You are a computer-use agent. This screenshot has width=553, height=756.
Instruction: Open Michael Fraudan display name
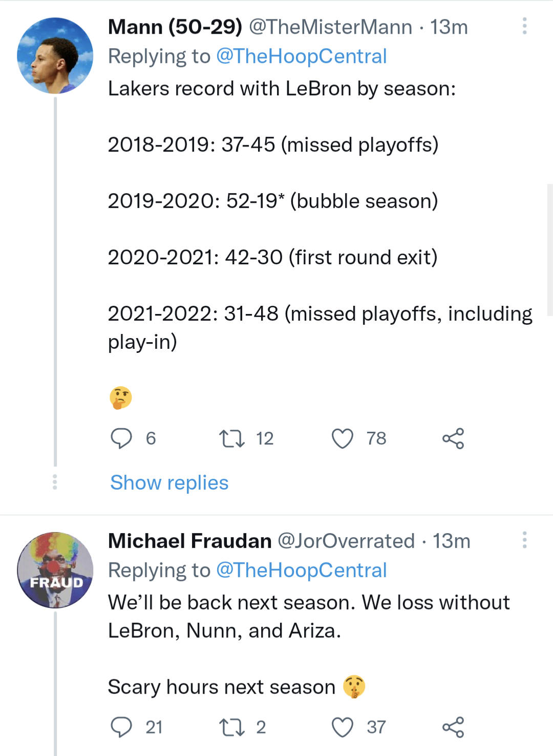pyautogui.click(x=189, y=541)
